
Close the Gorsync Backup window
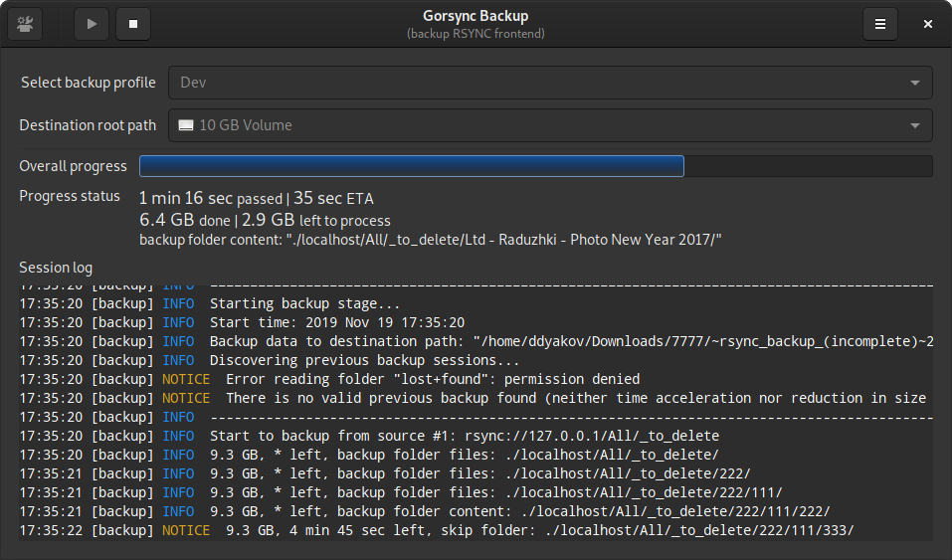click(x=928, y=24)
